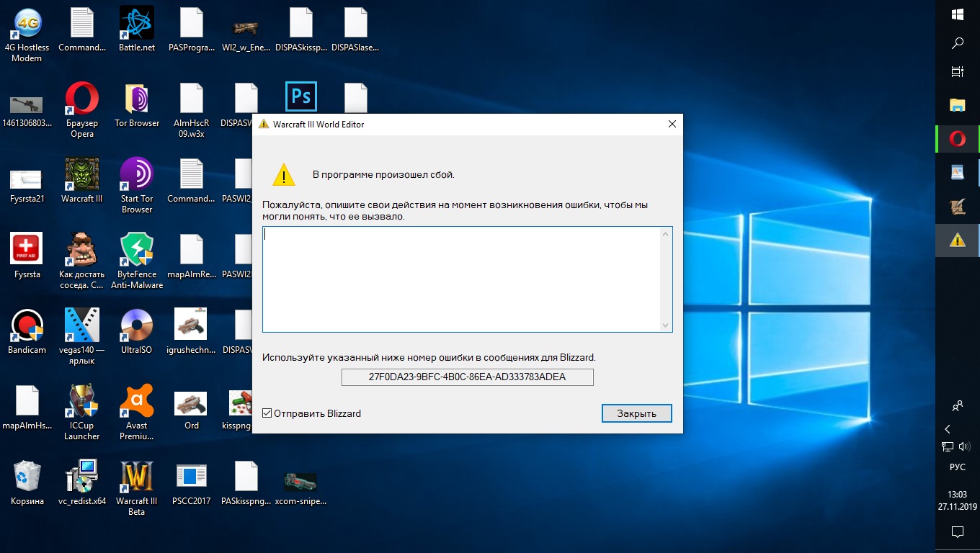The height and width of the screenshot is (553, 980).
Task: Select the 4G Hostless Modem shortcut
Action: pos(27,35)
